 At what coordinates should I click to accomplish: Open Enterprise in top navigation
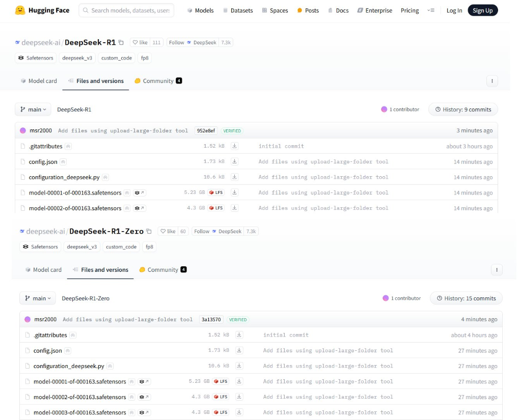point(375,11)
